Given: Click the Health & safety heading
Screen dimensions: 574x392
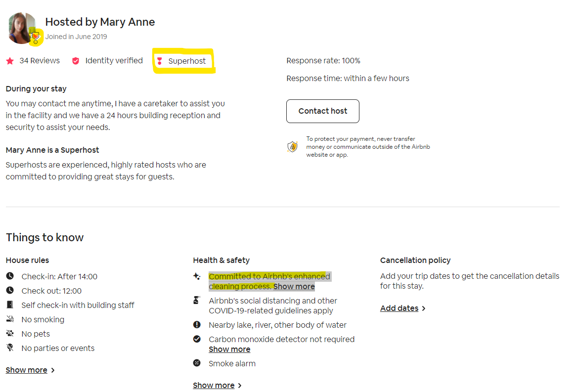Looking at the screenshot, I should click(x=221, y=260).
